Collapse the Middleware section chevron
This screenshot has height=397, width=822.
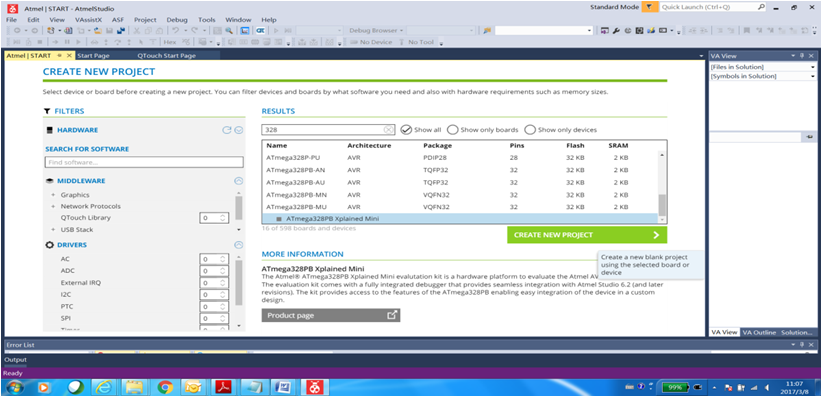coord(239,181)
